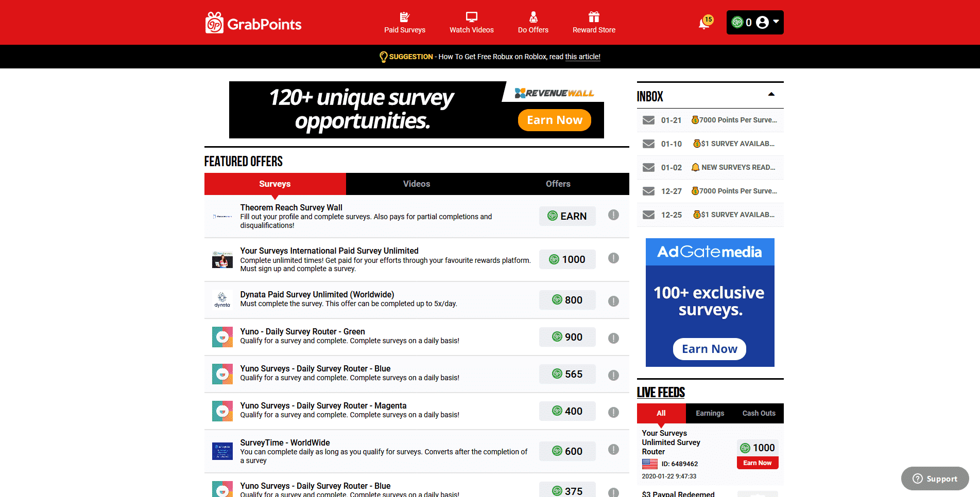Open the 01-21 inbox message envelope
This screenshot has width=980, height=497.
(648, 120)
